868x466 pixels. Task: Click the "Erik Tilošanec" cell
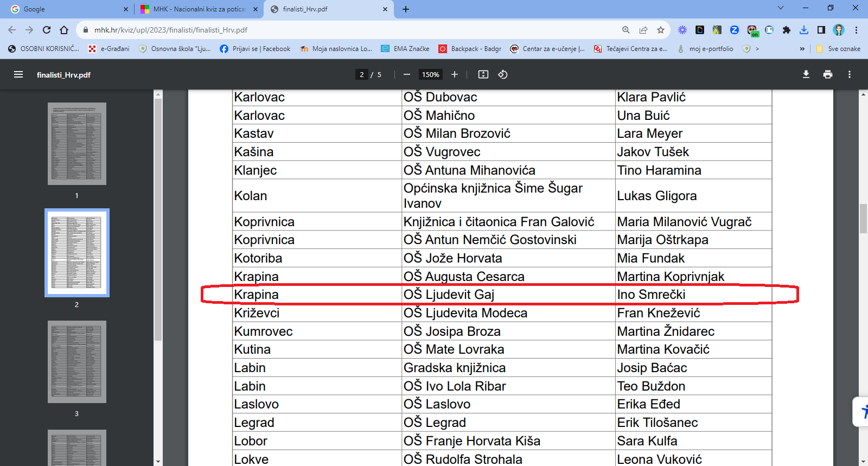tap(693, 423)
